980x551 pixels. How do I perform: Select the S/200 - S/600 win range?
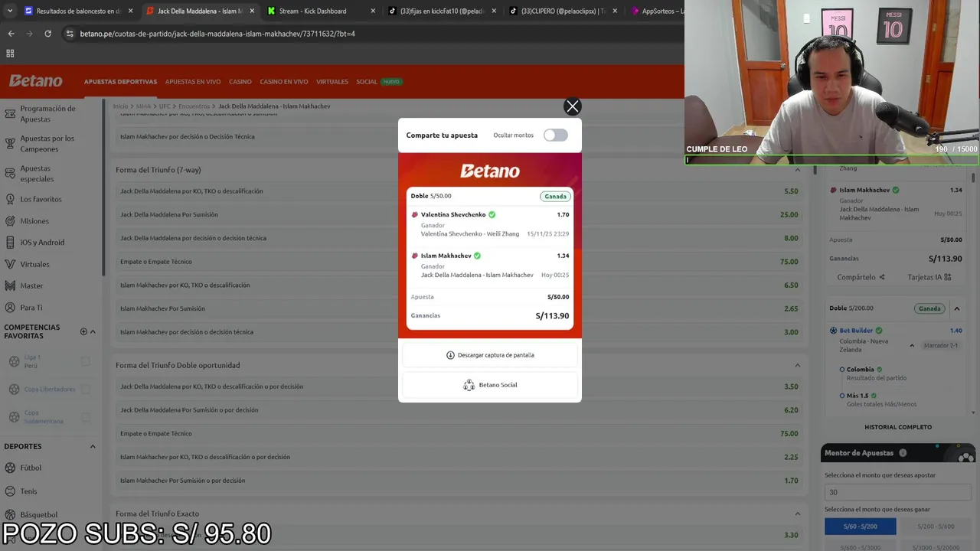[935, 527]
